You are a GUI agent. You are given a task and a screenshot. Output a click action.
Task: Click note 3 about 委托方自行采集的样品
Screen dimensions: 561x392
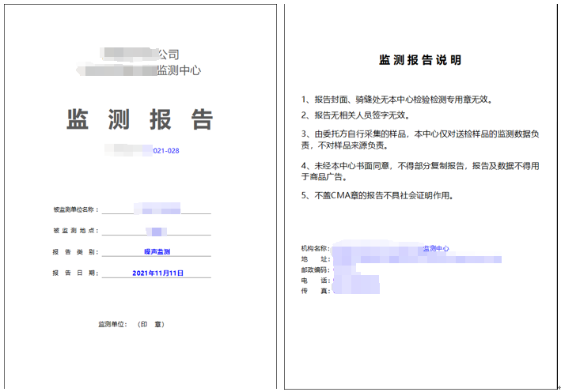click(x=420, y=140)
